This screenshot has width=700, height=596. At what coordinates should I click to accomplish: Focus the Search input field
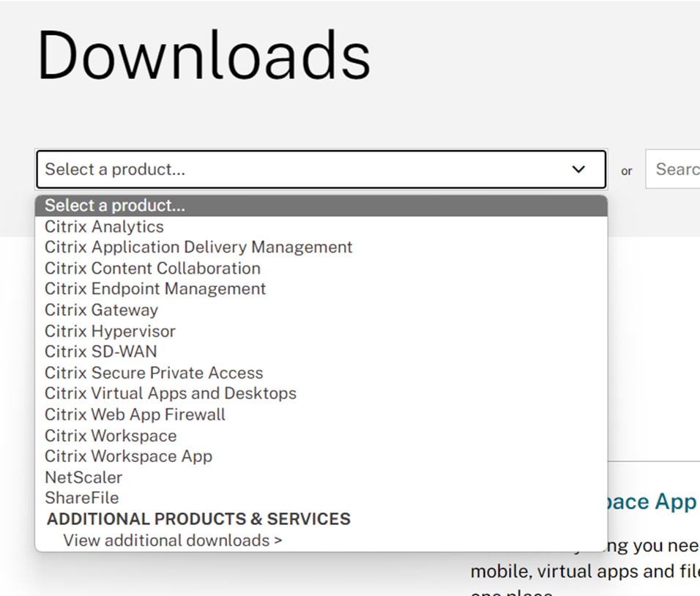tap(673, 169)
